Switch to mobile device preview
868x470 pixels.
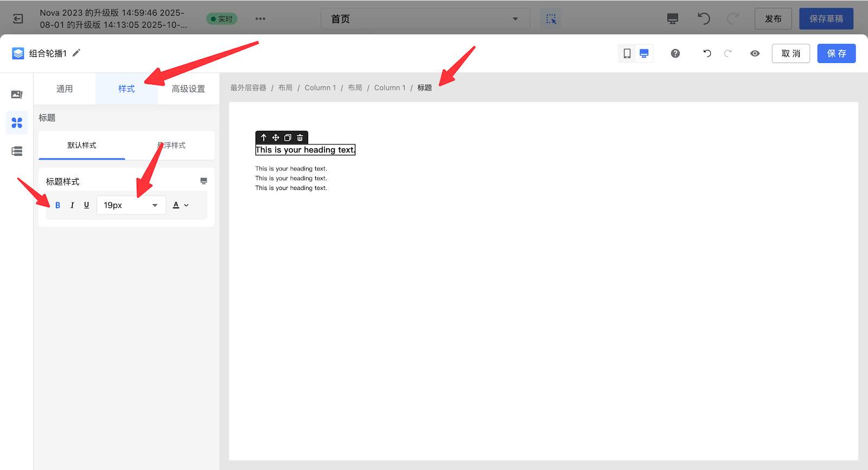pyautogui.click(x=627, y=54)
